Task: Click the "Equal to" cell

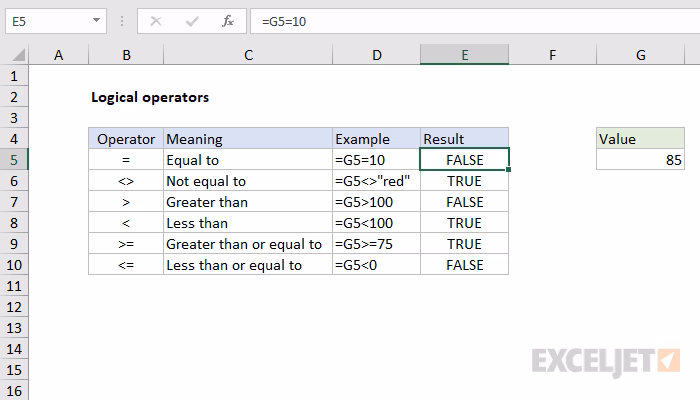Action: click(x=248, y=160)
